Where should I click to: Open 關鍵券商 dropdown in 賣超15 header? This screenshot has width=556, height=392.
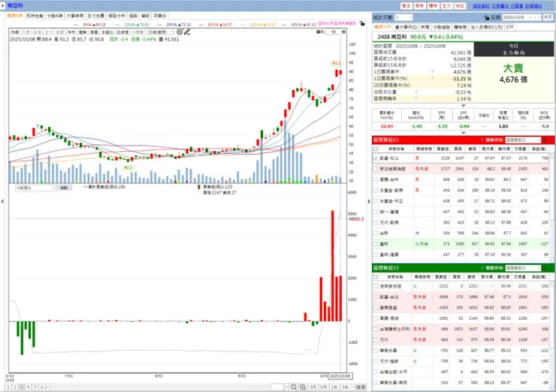pos(523,268)
